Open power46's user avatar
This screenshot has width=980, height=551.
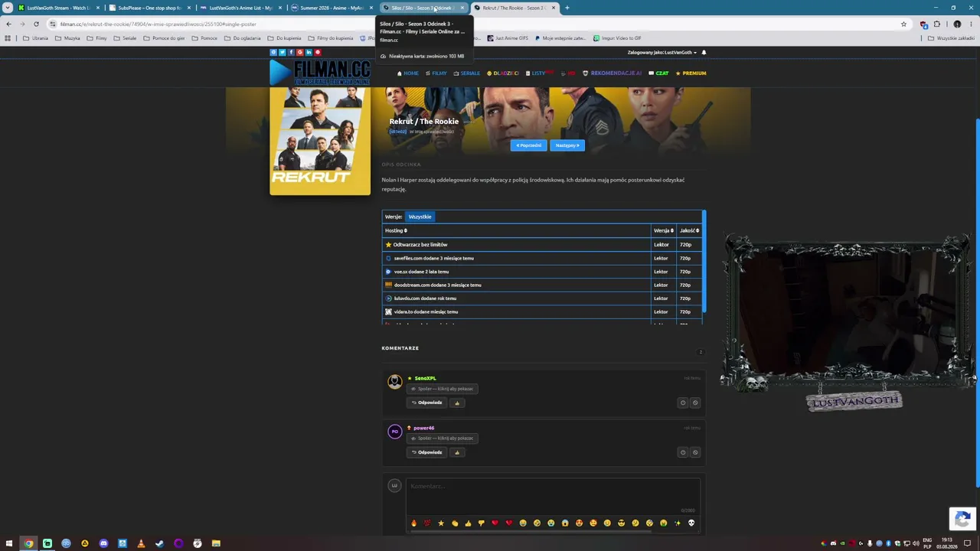(x=394, y=432)
